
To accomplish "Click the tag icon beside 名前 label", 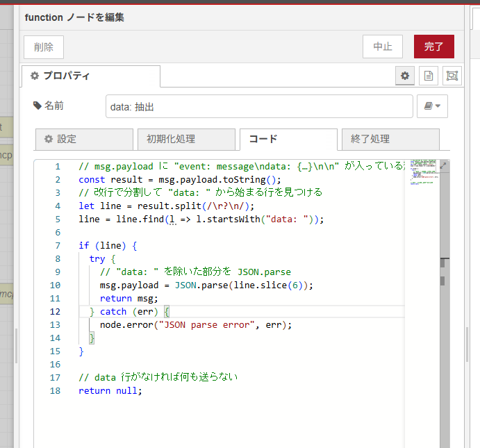I will tap(38, 106).
